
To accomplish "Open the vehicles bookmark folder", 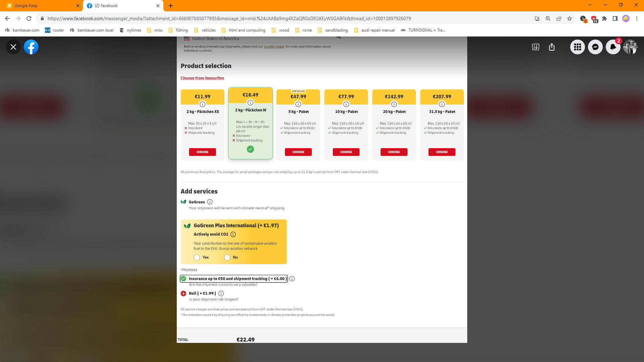I will pyautogui.click(x=205, y=30).
